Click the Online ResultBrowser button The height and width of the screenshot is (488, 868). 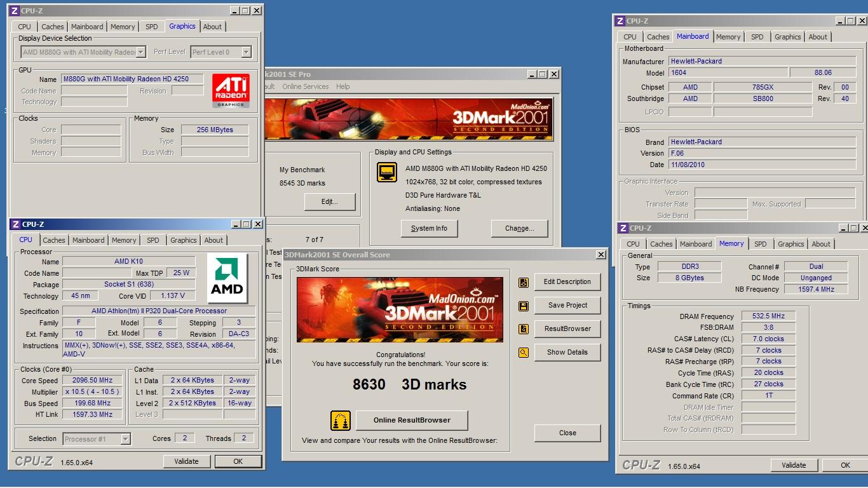click(x=412, y=421)
